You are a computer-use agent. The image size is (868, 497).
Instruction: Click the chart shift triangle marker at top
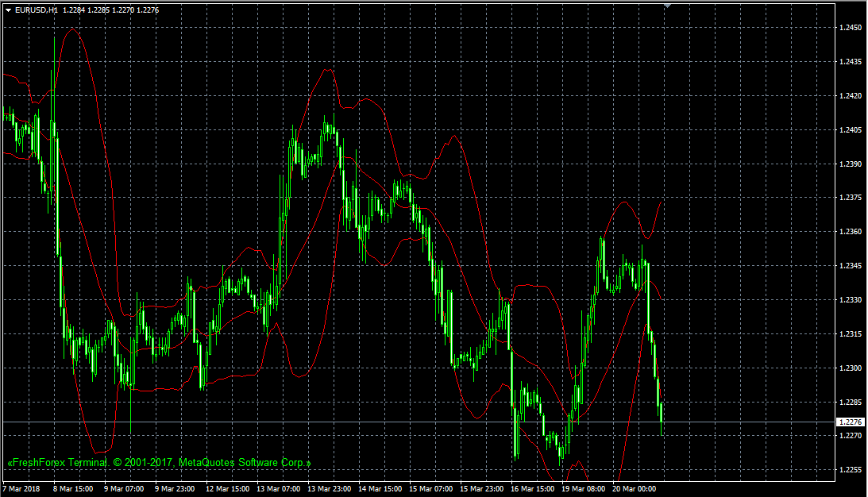tap(668, 6)
